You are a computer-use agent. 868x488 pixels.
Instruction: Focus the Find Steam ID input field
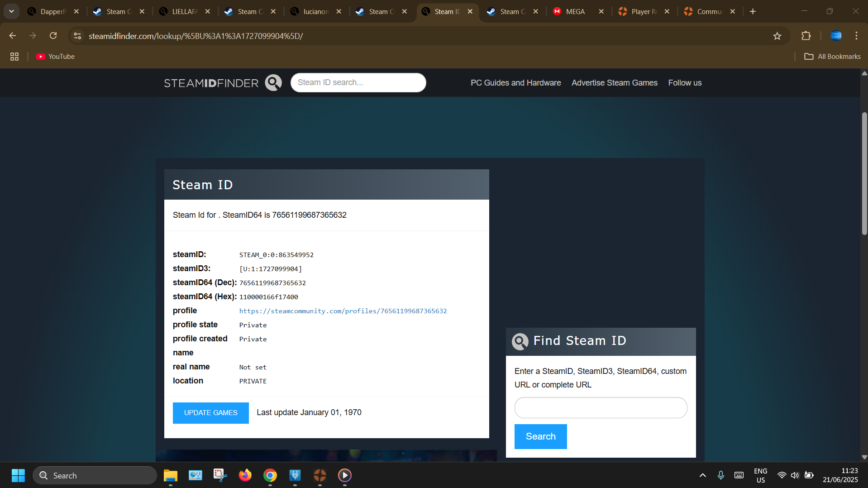click(601, 408)
